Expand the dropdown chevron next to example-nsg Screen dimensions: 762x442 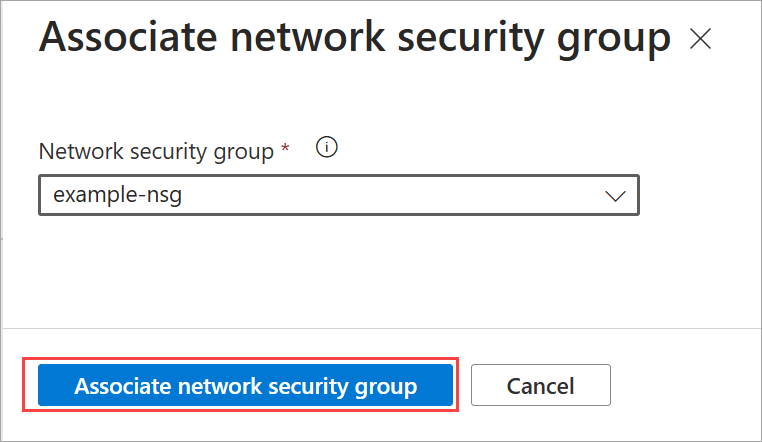[x=615, y=196]
